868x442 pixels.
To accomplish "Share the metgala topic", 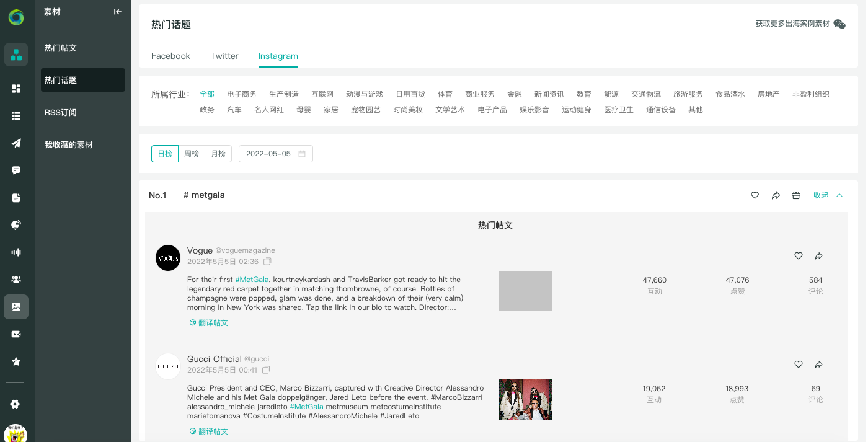I will tap(776, 195).
